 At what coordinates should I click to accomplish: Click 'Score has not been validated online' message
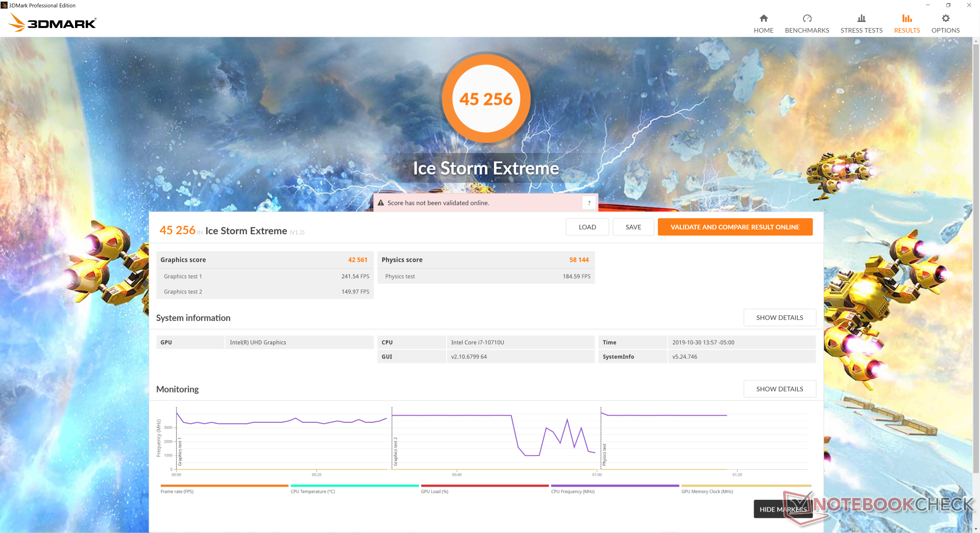pyautogui.click(x=438, y=203)
